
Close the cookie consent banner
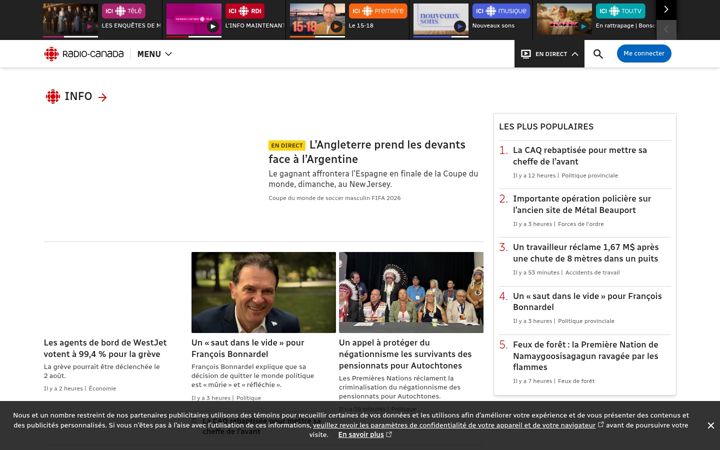click(x=710, y=426)
